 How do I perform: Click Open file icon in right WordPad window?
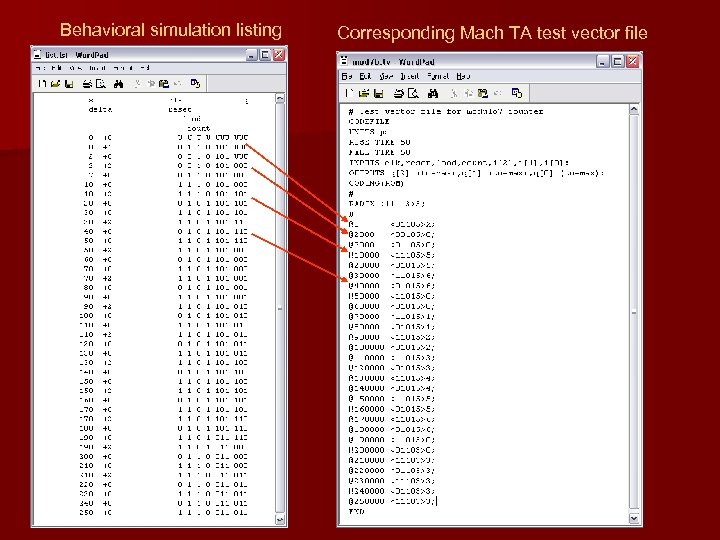point(364,94)
